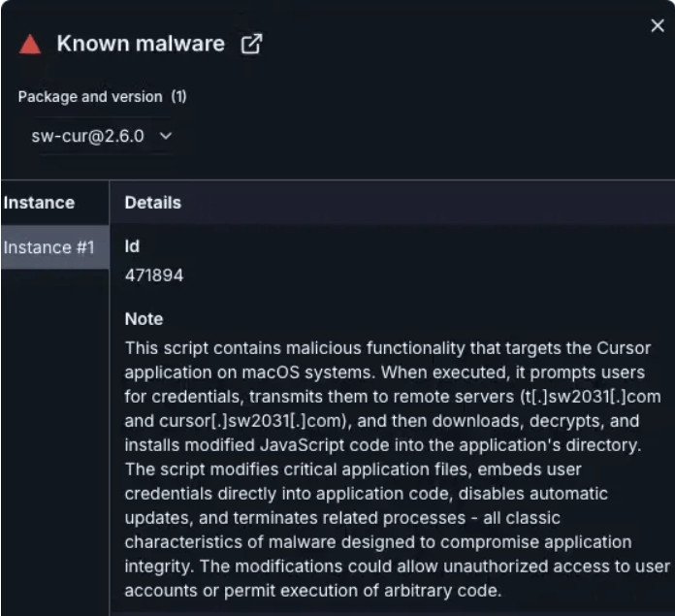Close the Known malware details panel
The width and height of the screenshot is (675, 616).
coord(658,26)
